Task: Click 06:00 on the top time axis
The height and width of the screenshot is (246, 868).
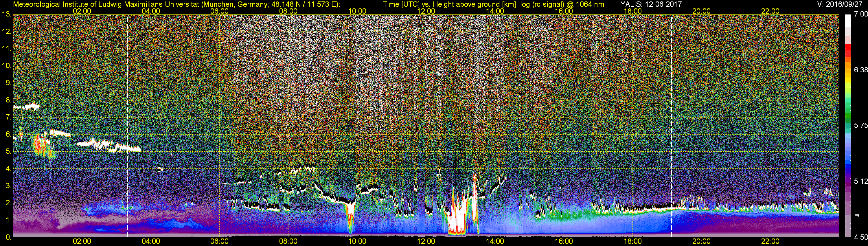Action: click(219, 11)
